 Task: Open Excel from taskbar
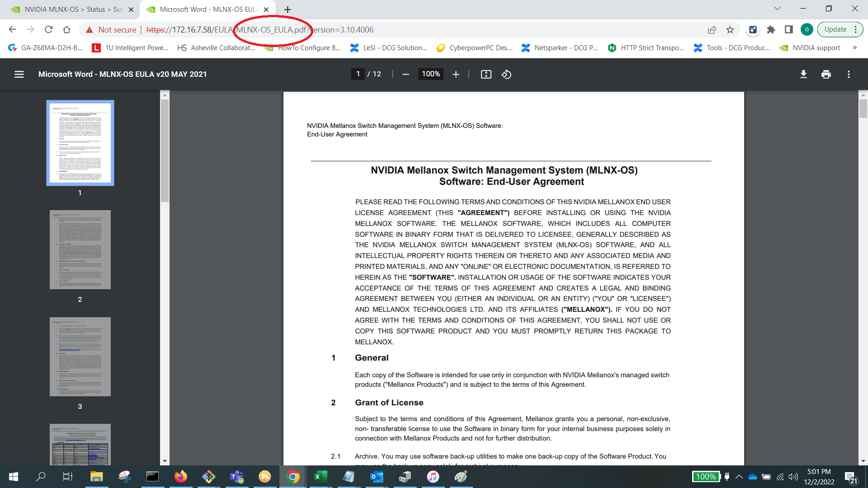point(321,477)
